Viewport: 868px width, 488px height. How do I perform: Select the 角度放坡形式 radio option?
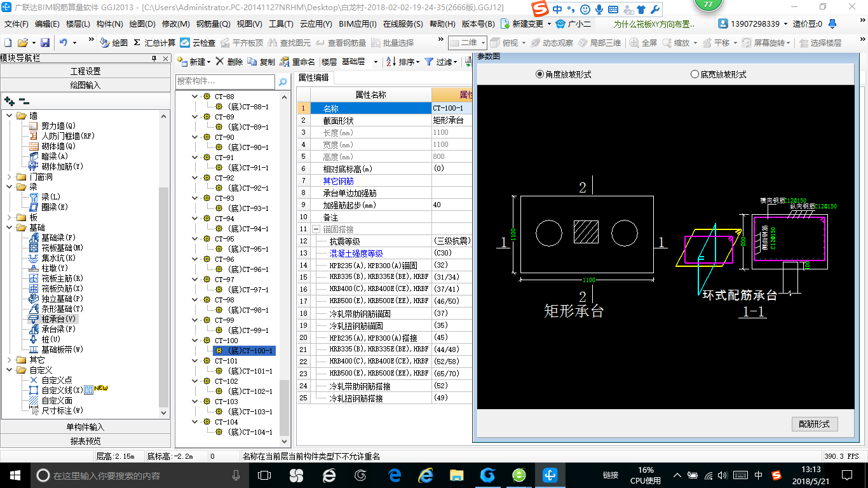pyautogui.click(x=564, y=74)
